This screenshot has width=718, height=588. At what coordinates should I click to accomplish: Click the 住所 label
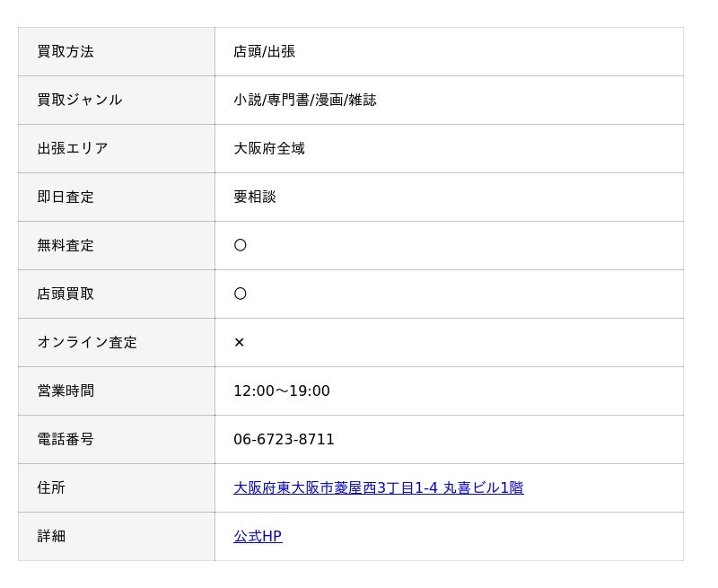tap(51, 487)
